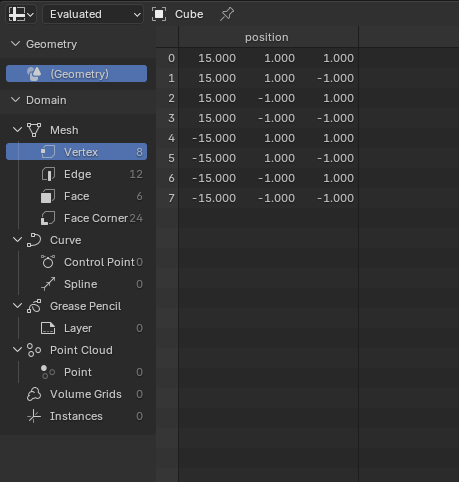Image resolution: width=459 pixels, height=482 pixels.
Task: Click the Spline icon
Action: [x=48, y=284]
